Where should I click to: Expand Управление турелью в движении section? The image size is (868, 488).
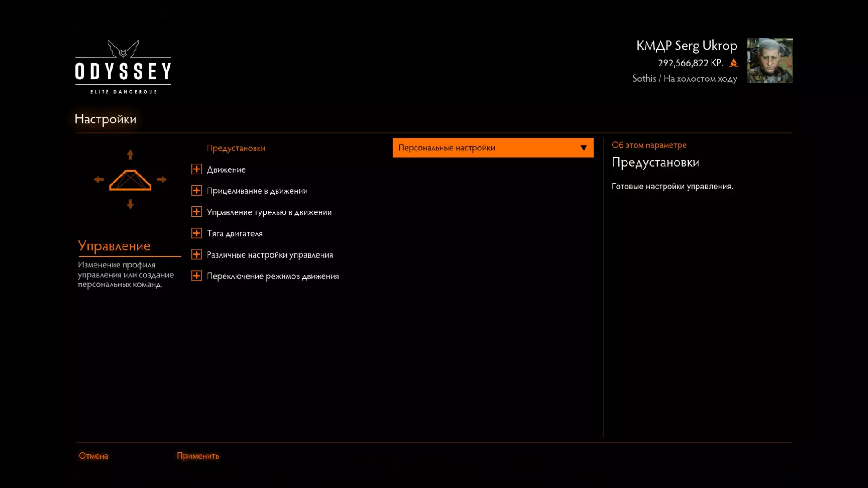click(196, 212)
